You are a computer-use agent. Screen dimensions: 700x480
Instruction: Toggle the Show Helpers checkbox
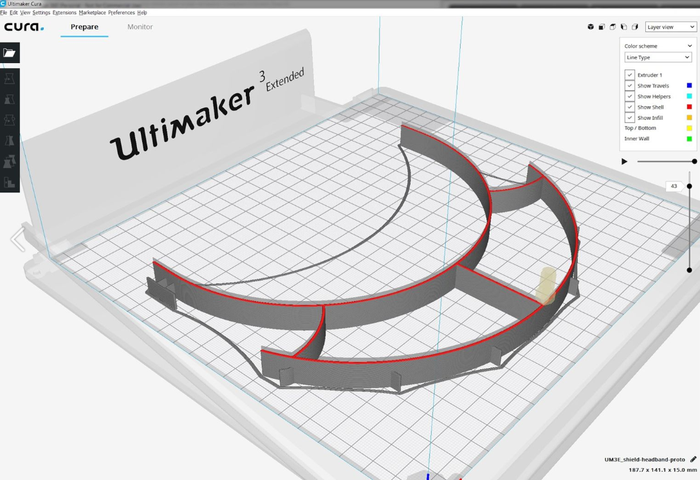pos(630,97)
